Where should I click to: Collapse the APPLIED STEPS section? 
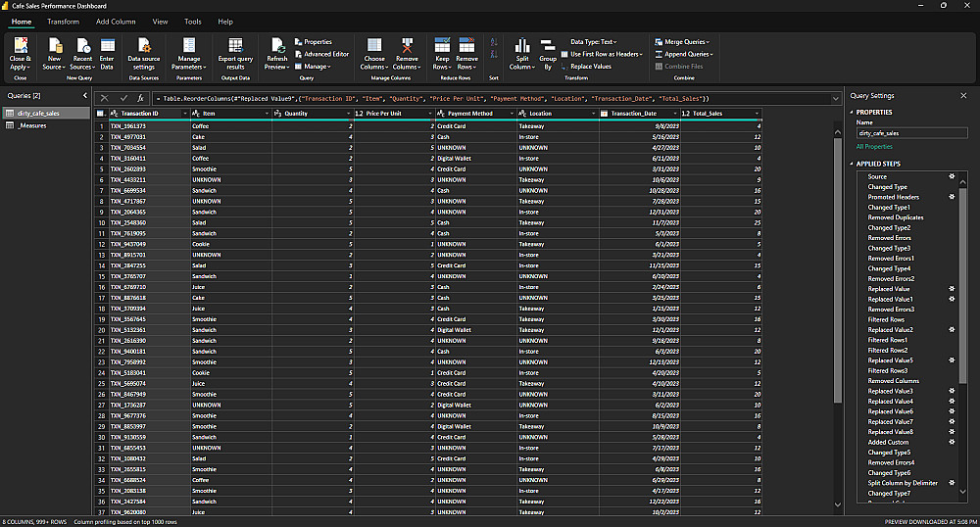(852, 163)
